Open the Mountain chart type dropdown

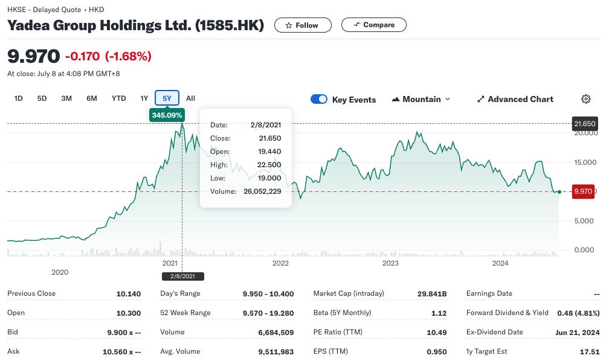coord(421,100)
